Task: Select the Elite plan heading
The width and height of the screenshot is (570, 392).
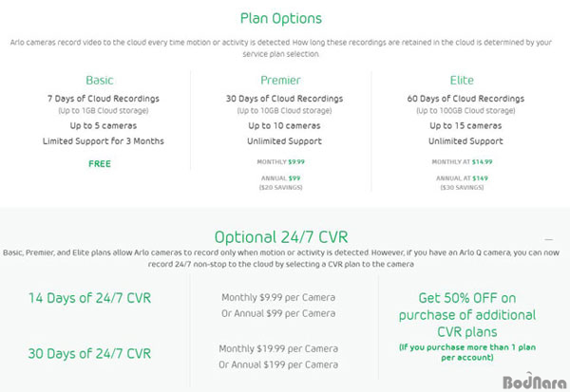Action: pos(462,80)
